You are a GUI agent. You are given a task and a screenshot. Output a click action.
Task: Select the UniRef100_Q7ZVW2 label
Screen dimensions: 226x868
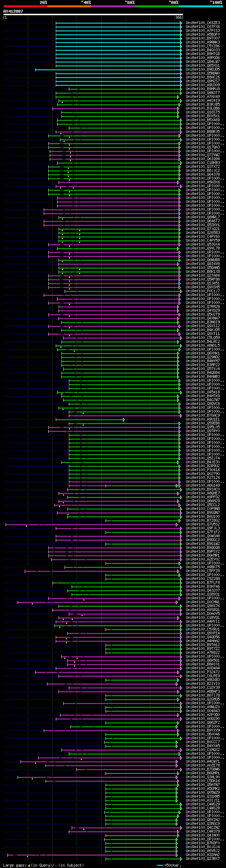click(203, 155)
